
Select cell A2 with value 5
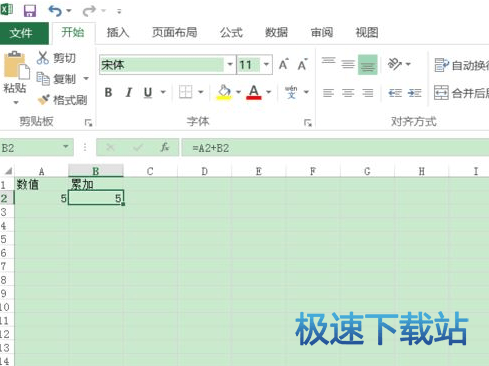[x=41, y=198]
